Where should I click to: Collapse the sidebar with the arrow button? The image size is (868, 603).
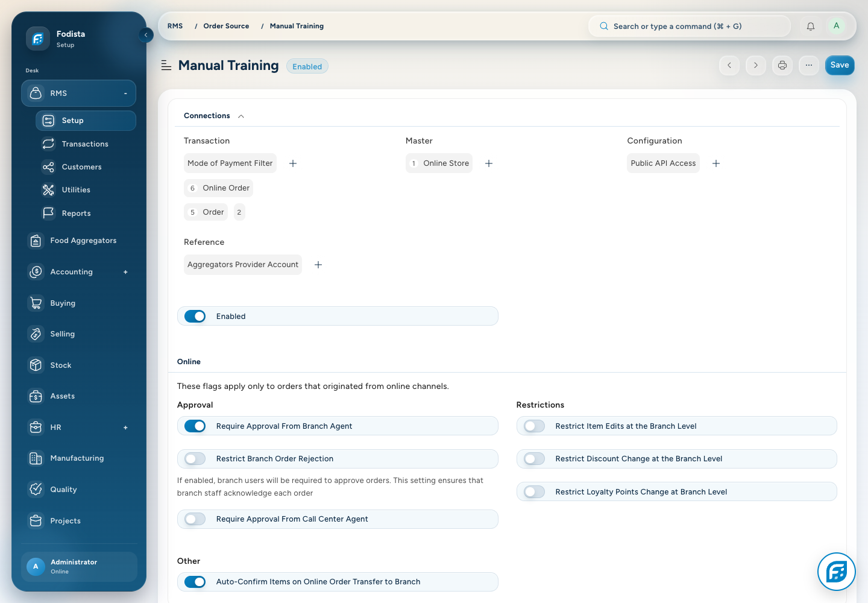coord(146,35)
